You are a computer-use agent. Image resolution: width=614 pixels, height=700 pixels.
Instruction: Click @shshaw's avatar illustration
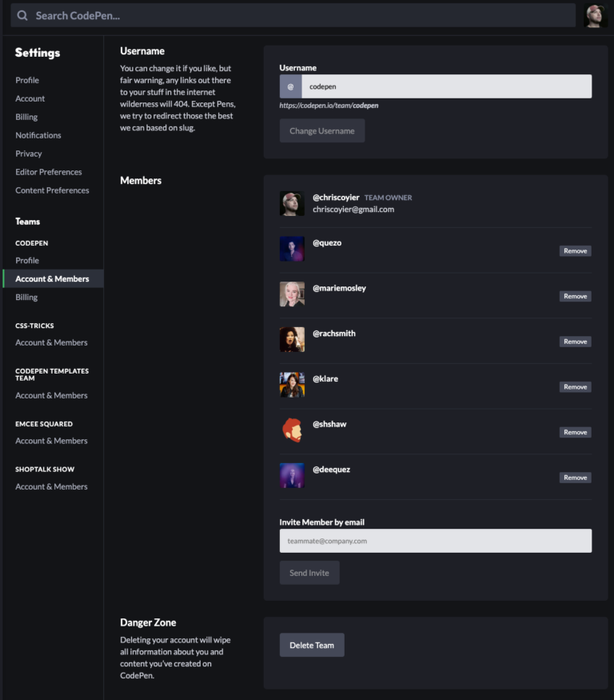pos(292,430)
